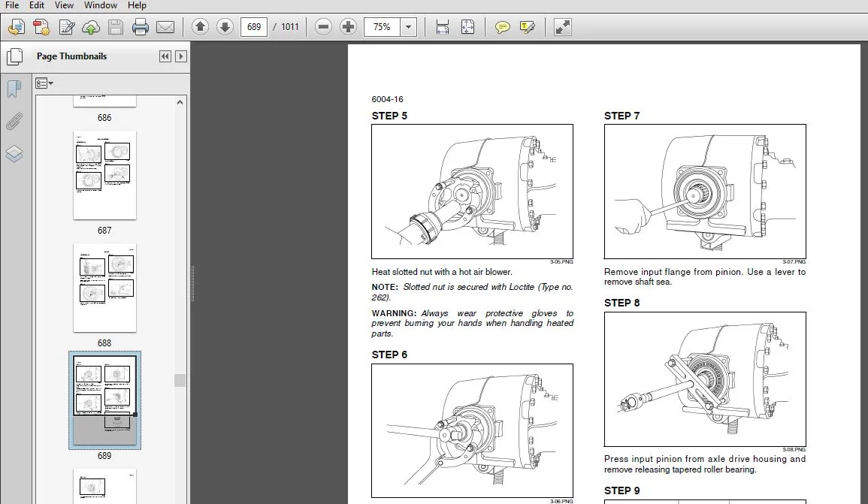The image size is (868, 504).
Task: Collapse the thumbnails panel with double arrow
Action: pyautogui.click(x=165, y=56)
